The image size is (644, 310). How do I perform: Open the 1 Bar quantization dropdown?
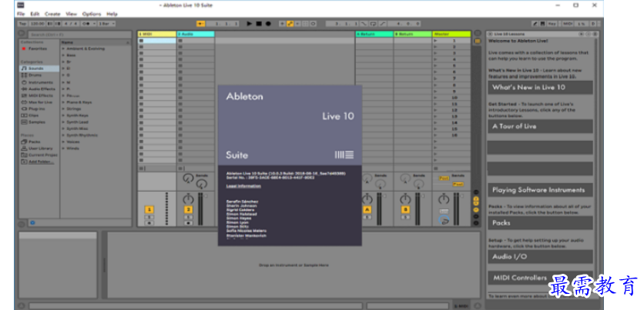[x=106, y=24]
